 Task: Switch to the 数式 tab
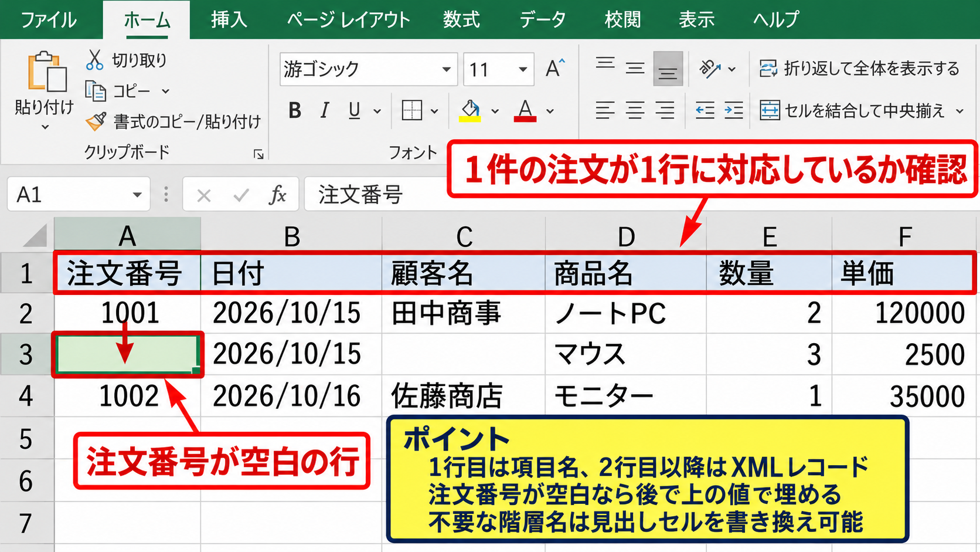(461, 19)
